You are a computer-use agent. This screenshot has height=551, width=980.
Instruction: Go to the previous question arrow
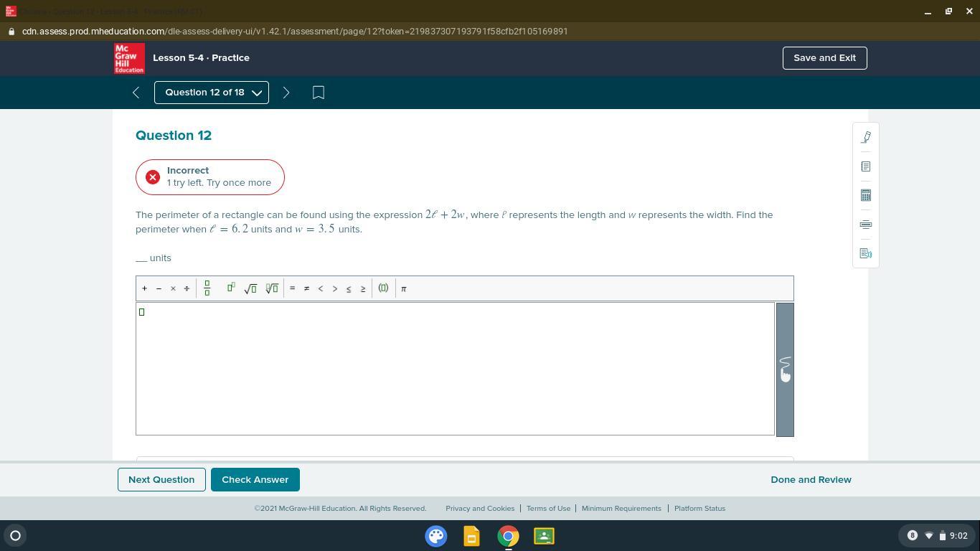point(136,93)
